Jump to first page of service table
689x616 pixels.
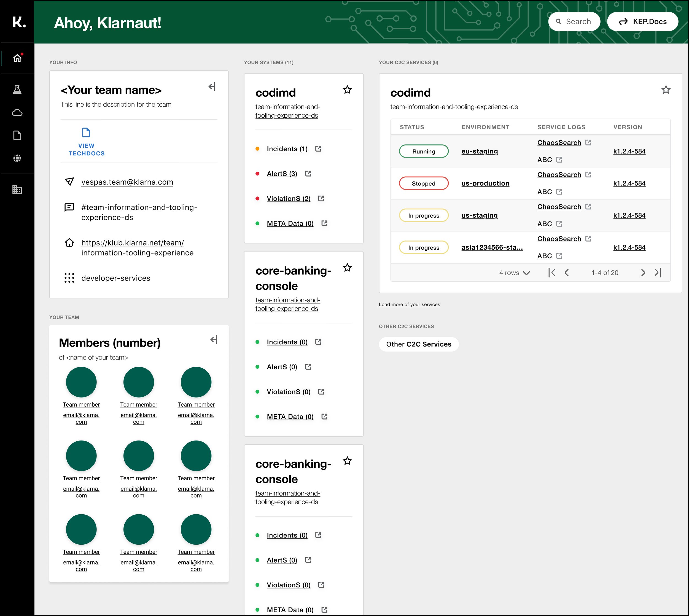(x=552, y=272)
